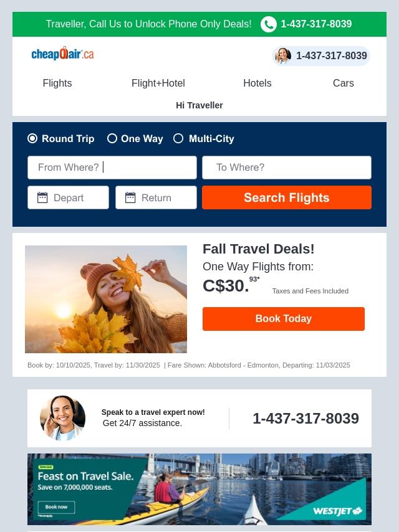The height and width of the screenshot is (532, 399).
Task: Click the calendar icon in Depart field
Action: [x=42, y=197]
